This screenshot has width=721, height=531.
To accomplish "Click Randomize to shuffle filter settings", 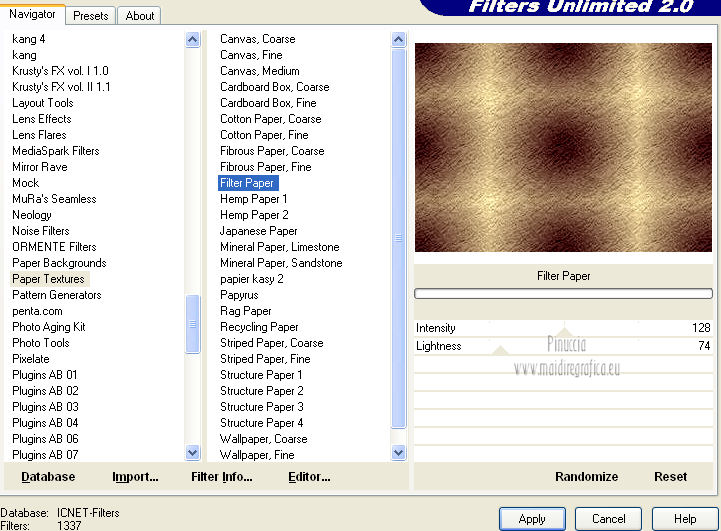I will coord(586,477).
